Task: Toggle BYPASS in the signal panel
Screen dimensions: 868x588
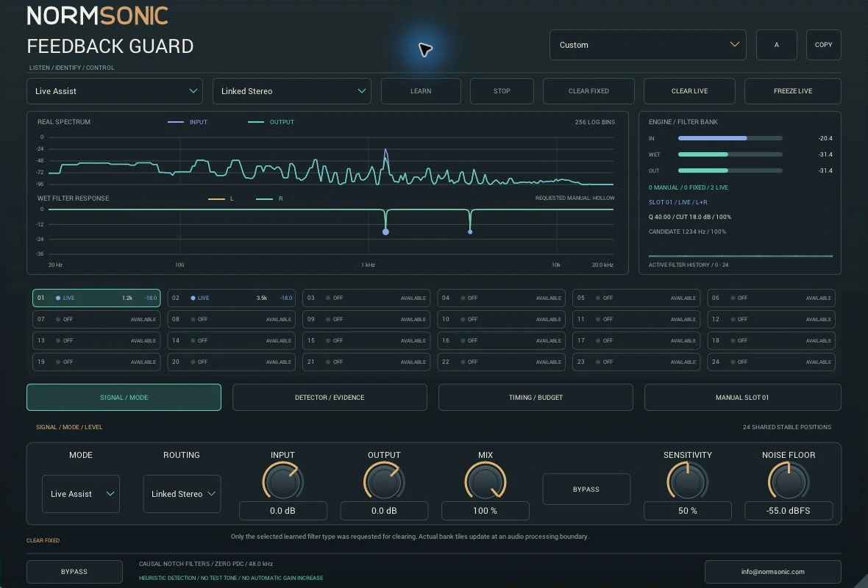Action: coord(586,490)
